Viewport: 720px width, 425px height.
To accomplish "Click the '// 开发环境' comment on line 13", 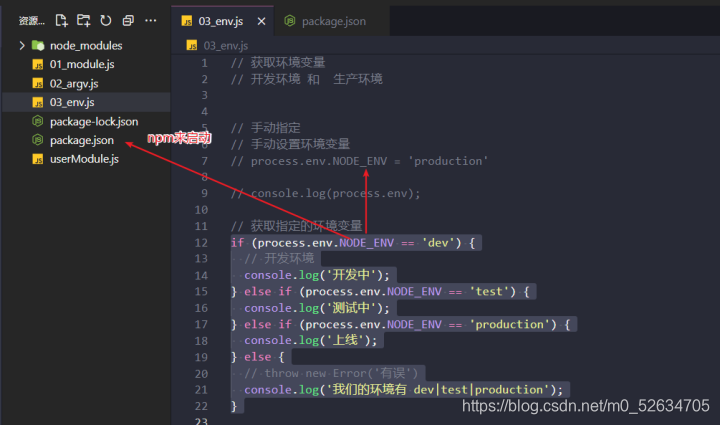I will coord(279,258).
